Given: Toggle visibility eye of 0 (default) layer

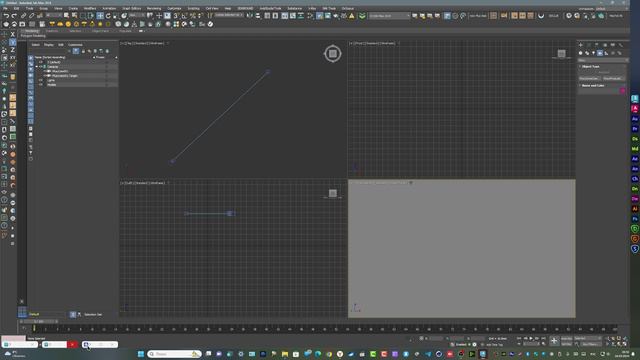Looking at the screenshot, I should [41, 62].
